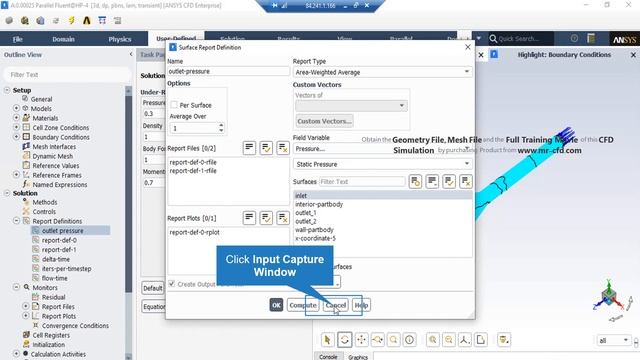
Task: Click the Custom Vectors... button
Action: pos(324,121)
